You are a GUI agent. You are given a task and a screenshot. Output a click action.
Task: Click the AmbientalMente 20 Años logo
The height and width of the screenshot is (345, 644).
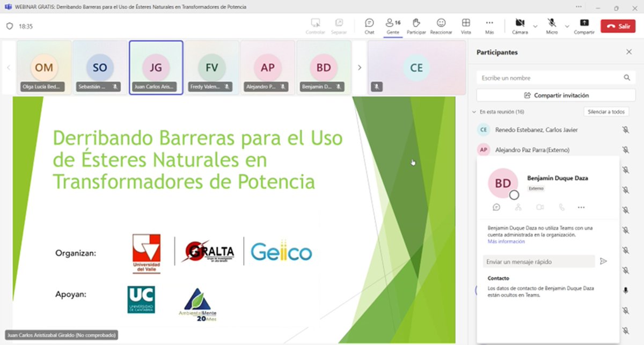pyautogui.click(x=197, y=305)
